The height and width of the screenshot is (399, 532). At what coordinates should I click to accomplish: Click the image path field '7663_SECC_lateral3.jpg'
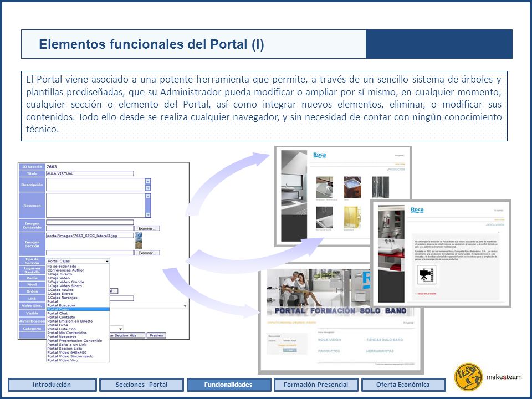(x=90, y=236)
